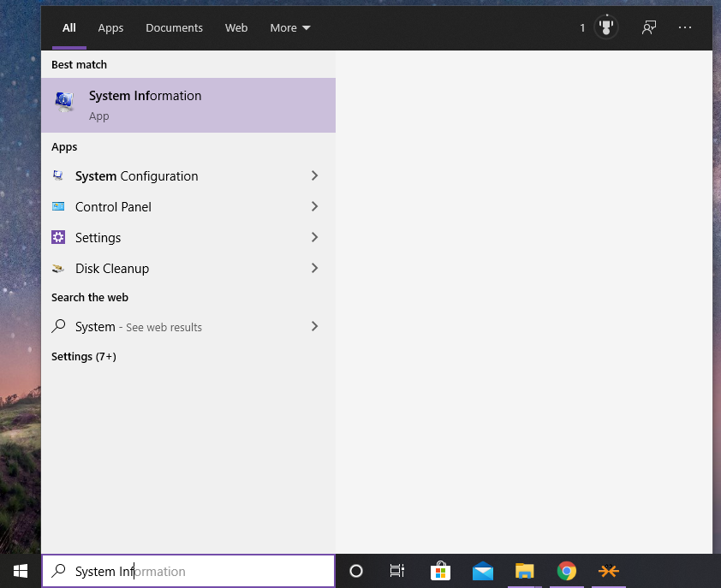Open File Explorer from the taskbar
Viewport: 721px width, 588px height.
(x=524, y=571)
